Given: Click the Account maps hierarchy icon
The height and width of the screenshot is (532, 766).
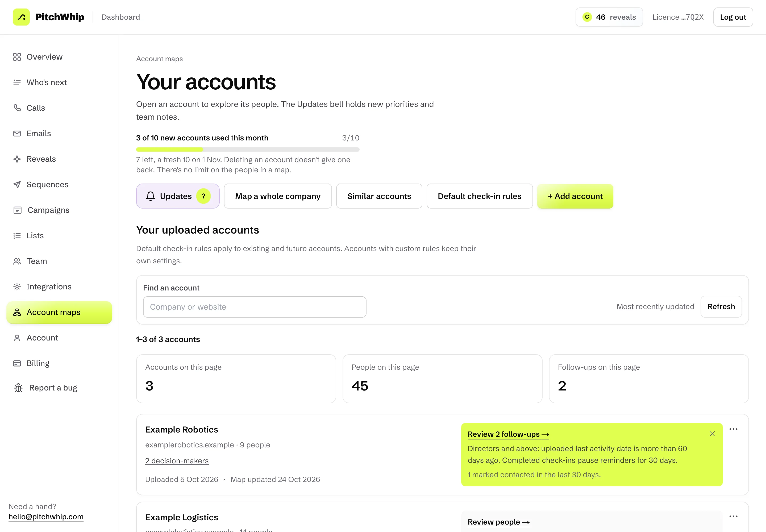Looking at the screenshot, I should (17, 312).
